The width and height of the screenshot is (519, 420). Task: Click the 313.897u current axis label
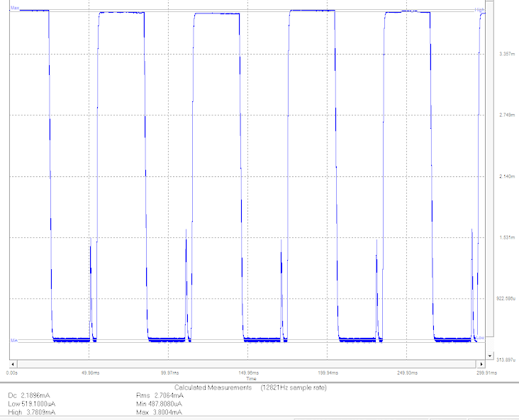point(506,360)
